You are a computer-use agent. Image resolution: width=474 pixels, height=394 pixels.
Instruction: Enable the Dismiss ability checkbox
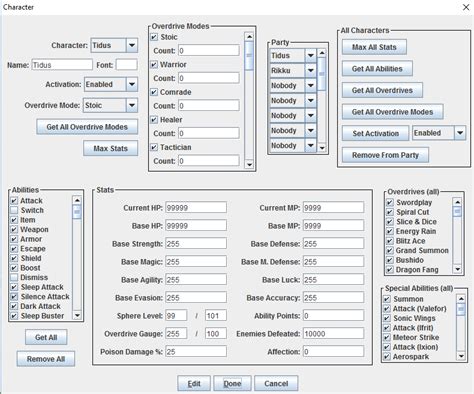pyautogui.click(x=14, y=277)
